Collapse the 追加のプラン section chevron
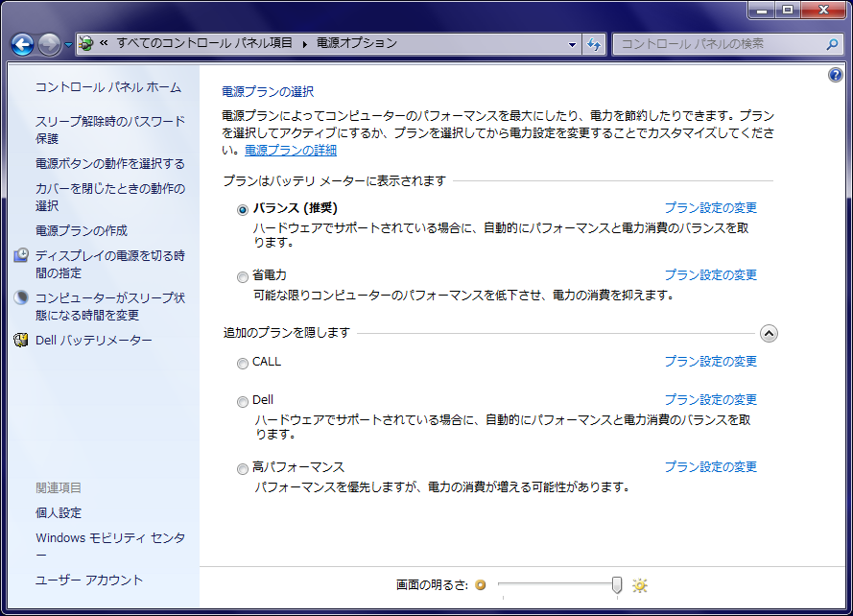 coord(769,333)
